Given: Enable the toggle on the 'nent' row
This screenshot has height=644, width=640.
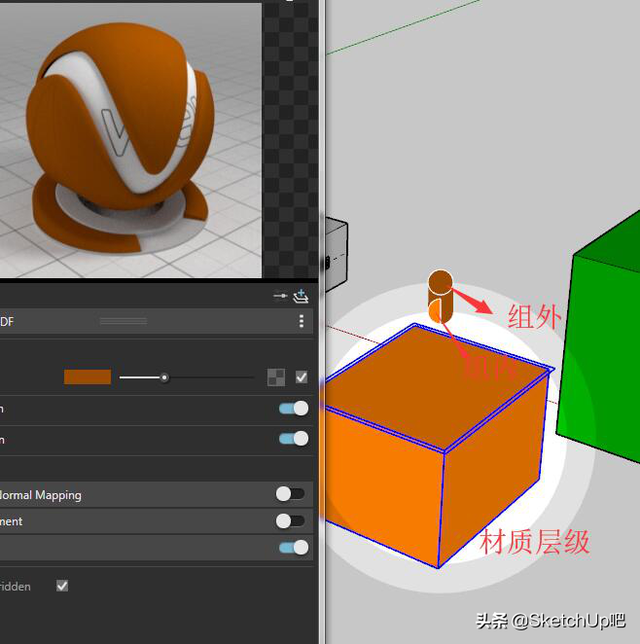Looking at the screenshot, I should pos(290,521).
